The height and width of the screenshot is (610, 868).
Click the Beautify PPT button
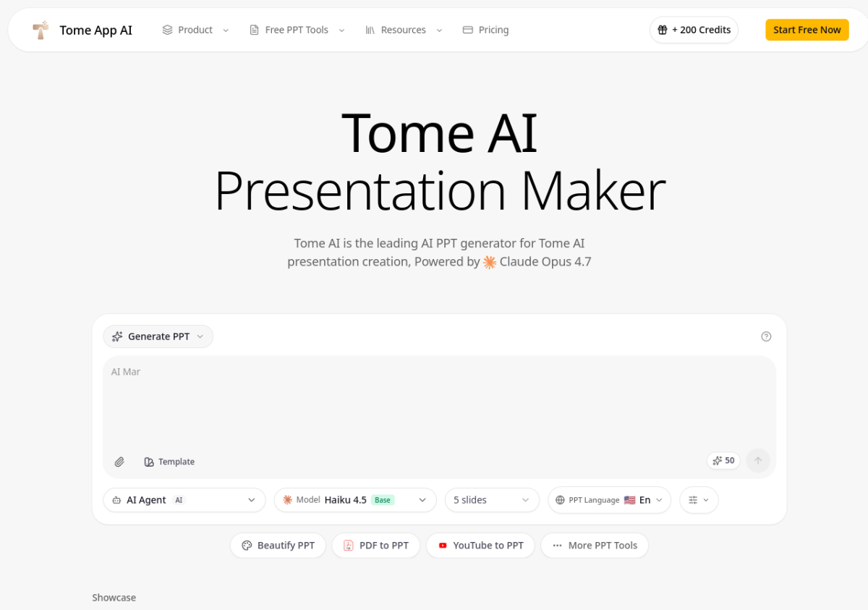point(278,546)
